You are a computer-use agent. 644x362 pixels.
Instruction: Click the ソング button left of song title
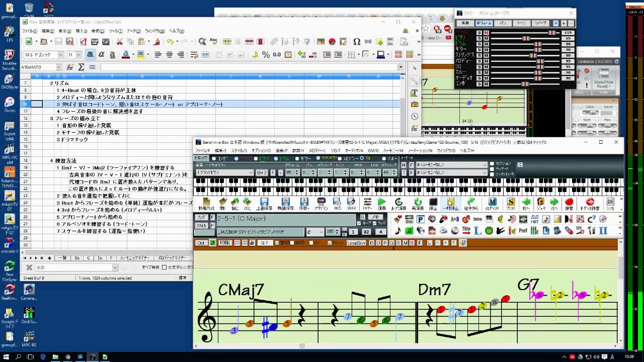(201, 218)
